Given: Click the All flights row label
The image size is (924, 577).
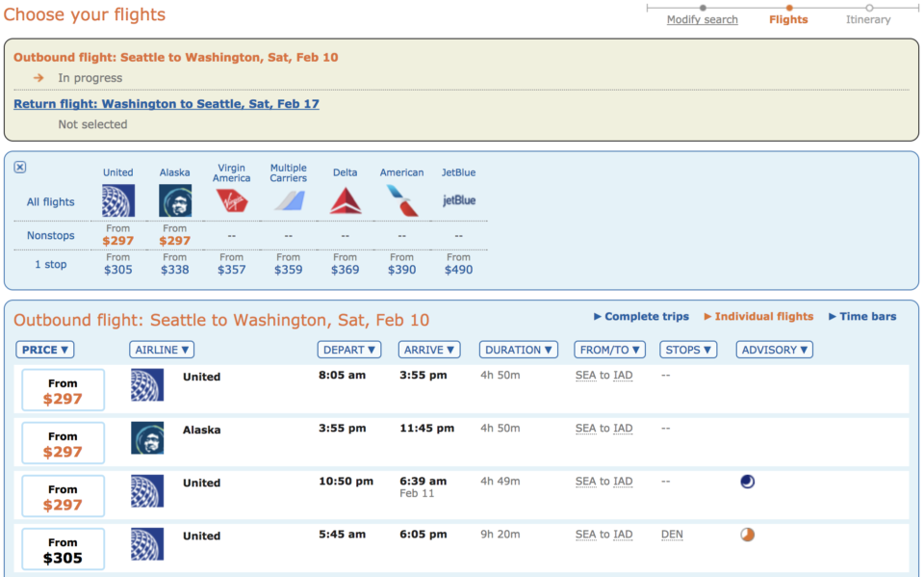Looking at the screenshot, I should pos(51,201).
